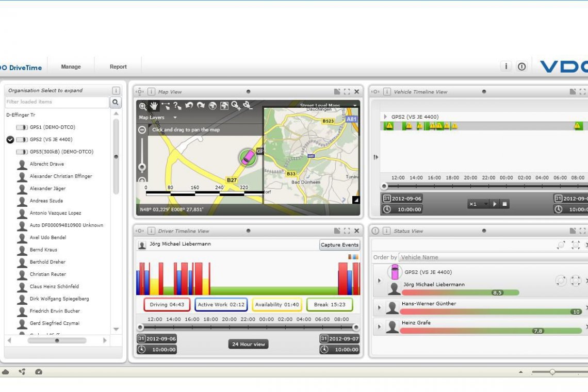The width and height of the screenshot is (588, 392).
Task: Open the Manage menu
Action: coord(71,67)
